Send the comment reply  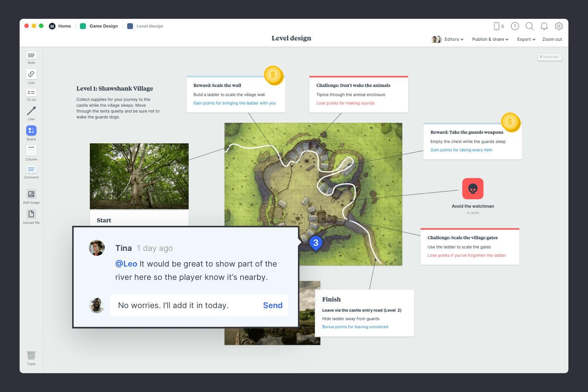coord(272,305)
